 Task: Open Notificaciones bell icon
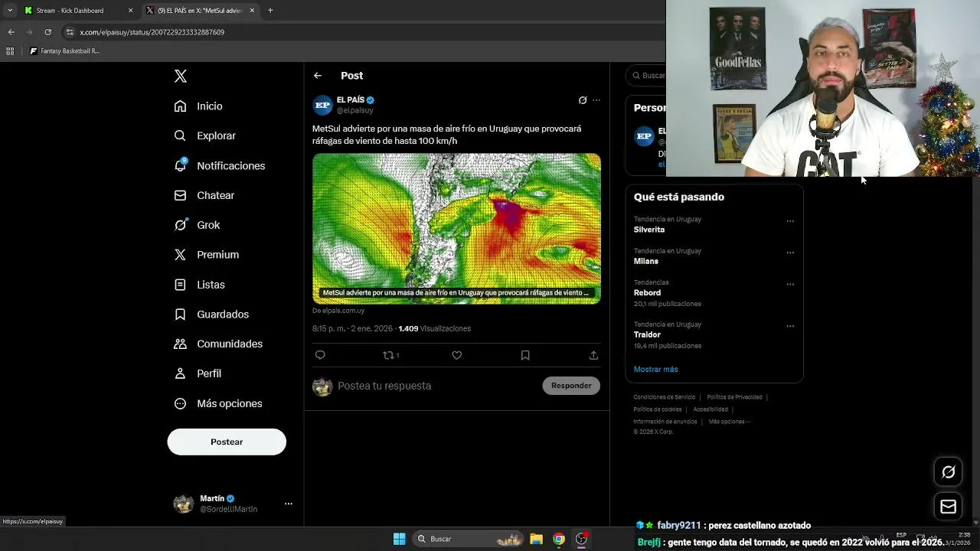tap(180, 165)
